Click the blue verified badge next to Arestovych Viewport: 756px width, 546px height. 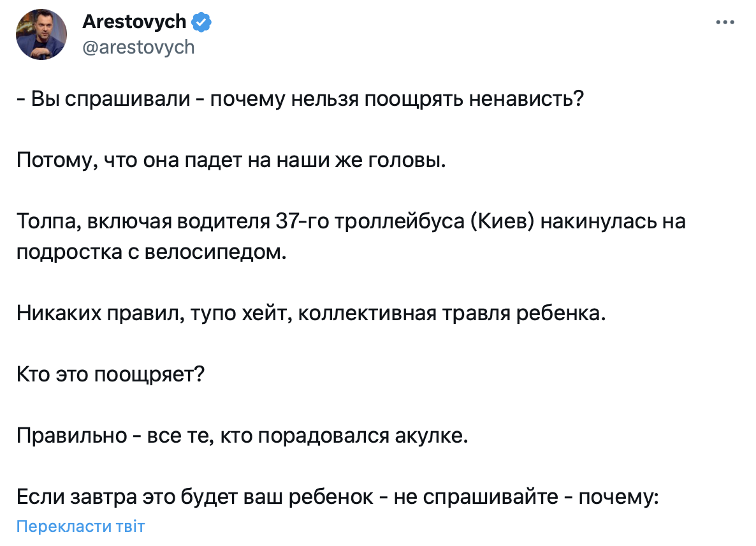click(202, 22)
